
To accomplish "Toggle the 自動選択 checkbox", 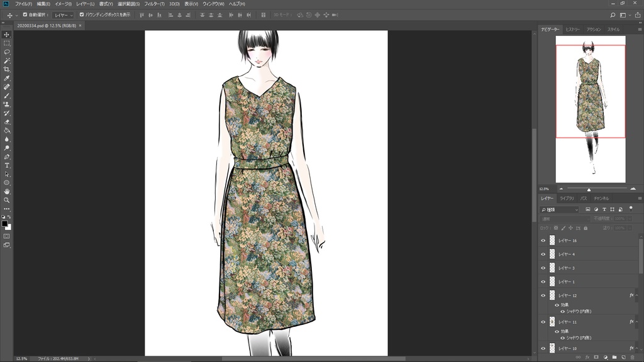I will 25,14.
